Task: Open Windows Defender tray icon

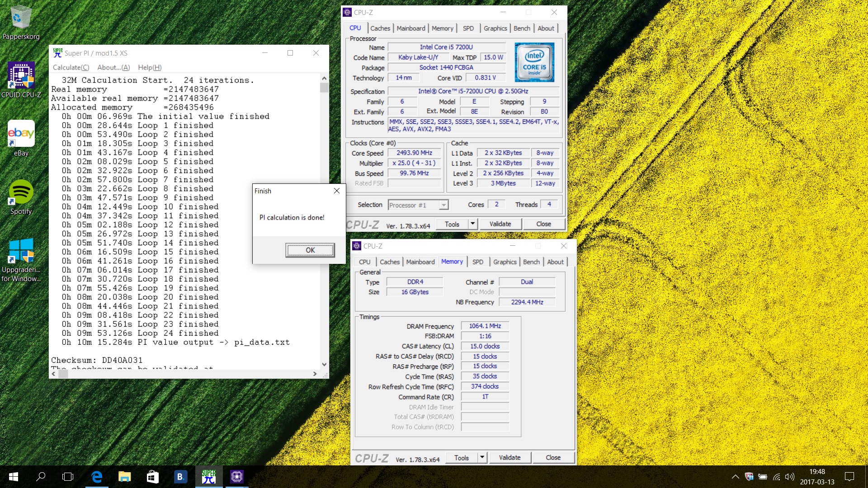Action: coord(749,477)
